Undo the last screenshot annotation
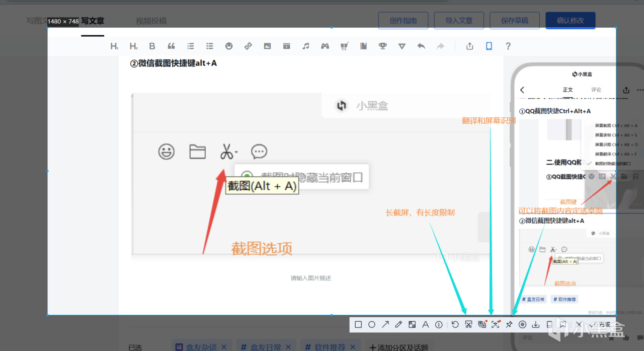This screenshot has width=644, height=351. pos(455,325)
